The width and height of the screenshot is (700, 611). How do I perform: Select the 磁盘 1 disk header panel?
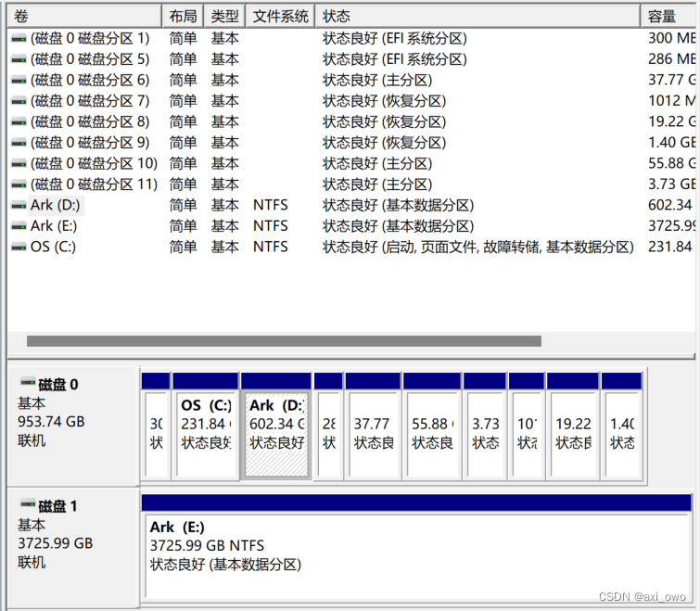coord(72,547)
